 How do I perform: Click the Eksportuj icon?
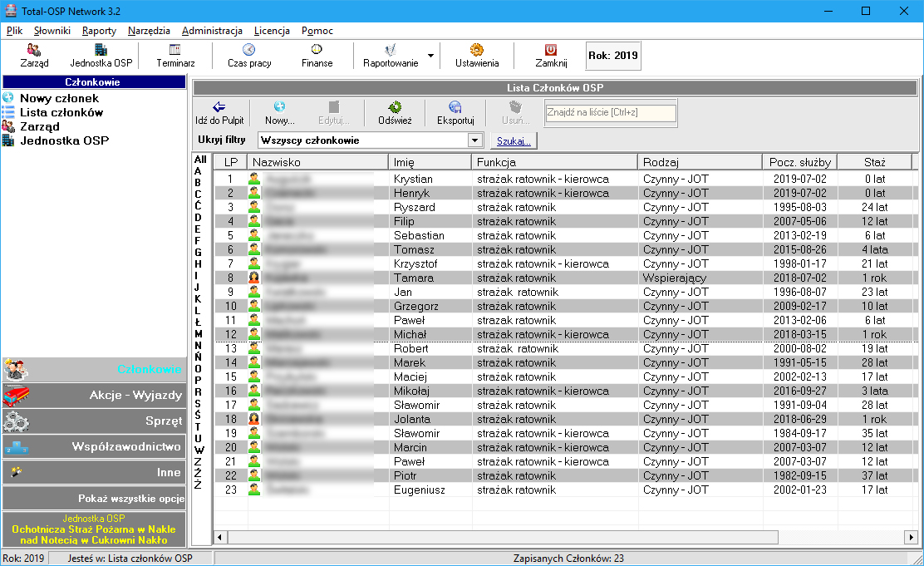click(x=455, y=106)
